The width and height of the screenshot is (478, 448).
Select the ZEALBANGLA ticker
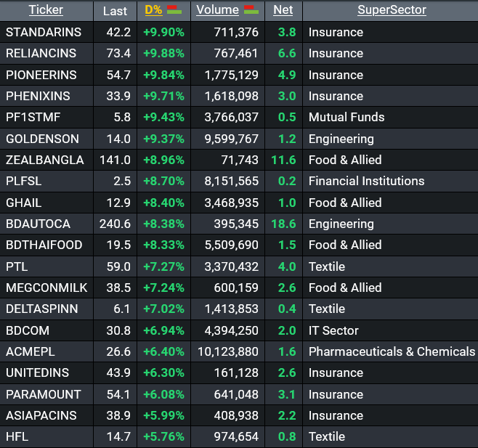coord(45,160)
